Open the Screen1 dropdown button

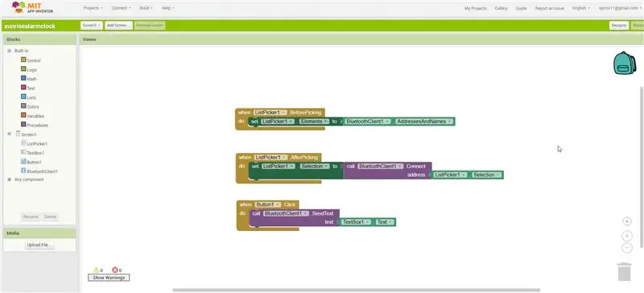point(92,26)
